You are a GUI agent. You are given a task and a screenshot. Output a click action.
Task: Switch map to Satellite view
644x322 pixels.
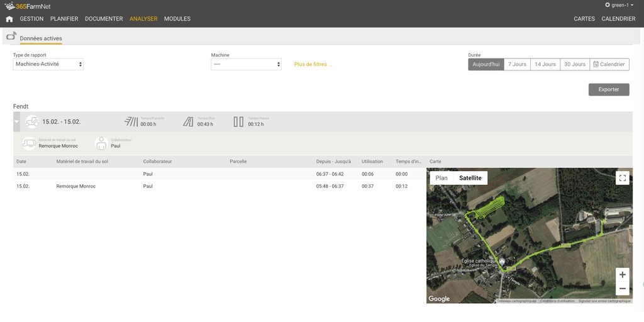pos(470,178)
